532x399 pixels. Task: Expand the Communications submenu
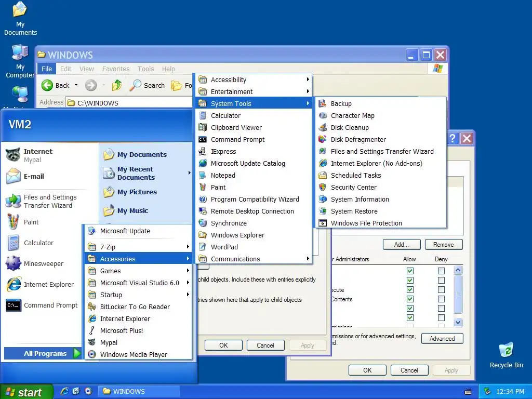(254, 259)
